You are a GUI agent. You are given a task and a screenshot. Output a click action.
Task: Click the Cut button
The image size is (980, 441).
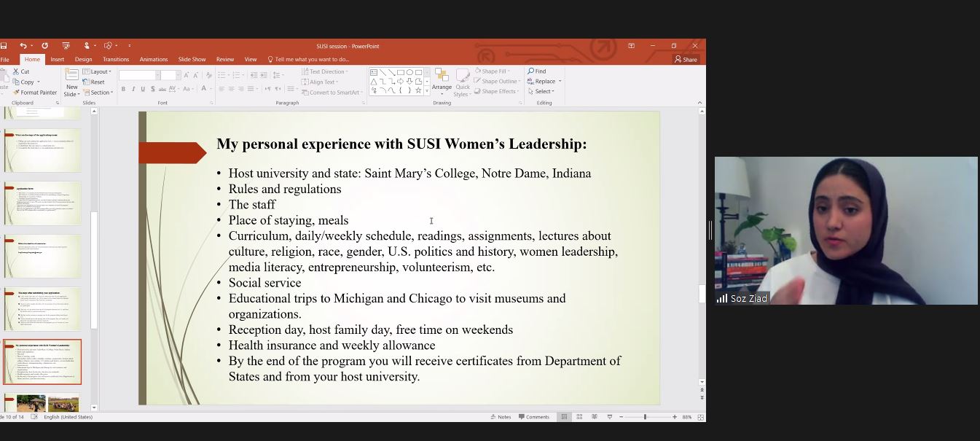pos(20,71)
